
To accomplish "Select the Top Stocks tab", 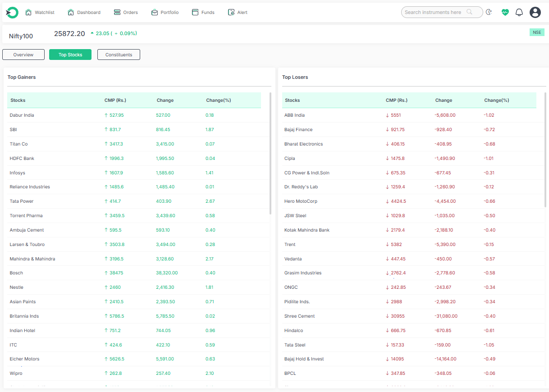I will point(70,55).
